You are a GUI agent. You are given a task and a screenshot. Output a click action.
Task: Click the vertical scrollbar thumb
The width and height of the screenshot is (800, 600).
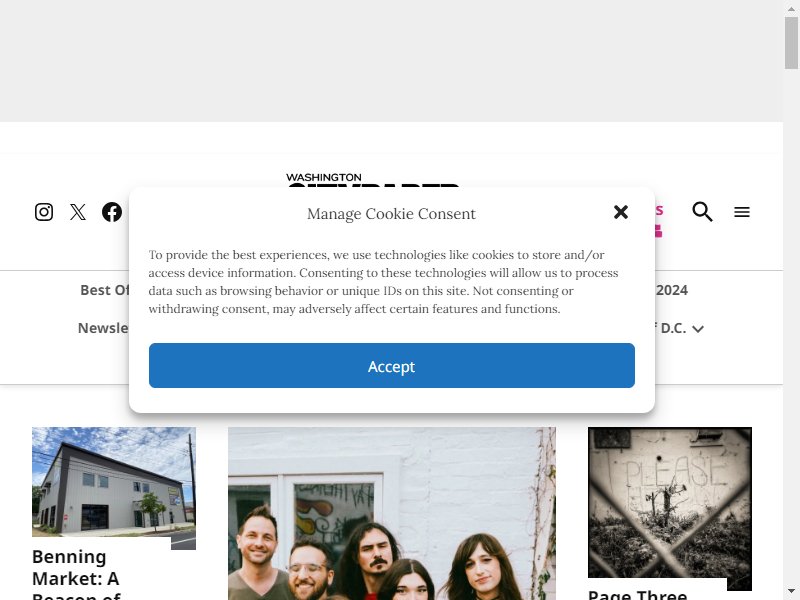click(791, 43)
